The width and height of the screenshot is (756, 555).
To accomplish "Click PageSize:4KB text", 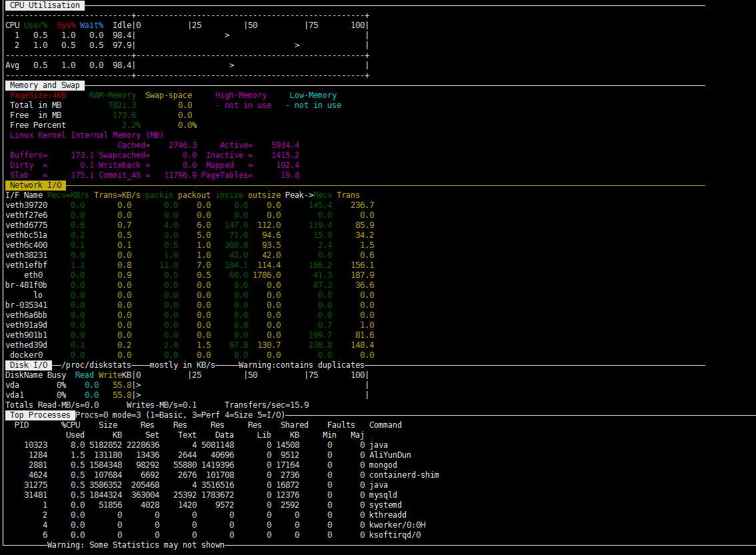I will tap(38, 95).
